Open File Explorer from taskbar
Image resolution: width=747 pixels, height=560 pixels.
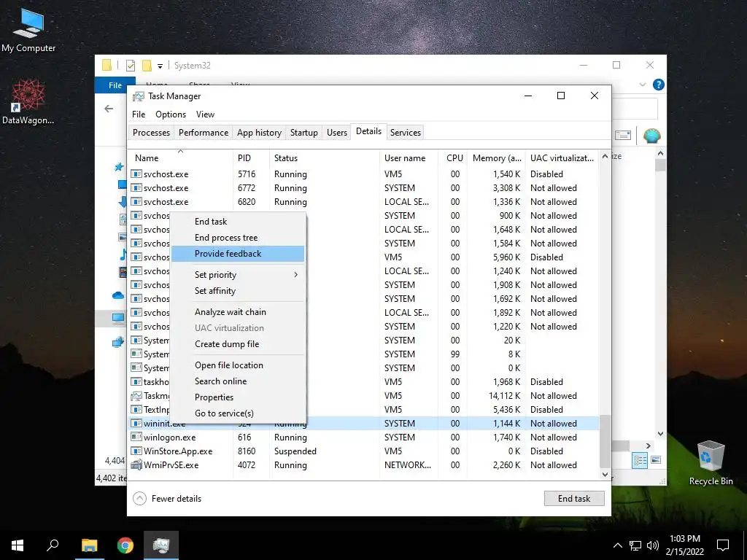pos(89,545)
